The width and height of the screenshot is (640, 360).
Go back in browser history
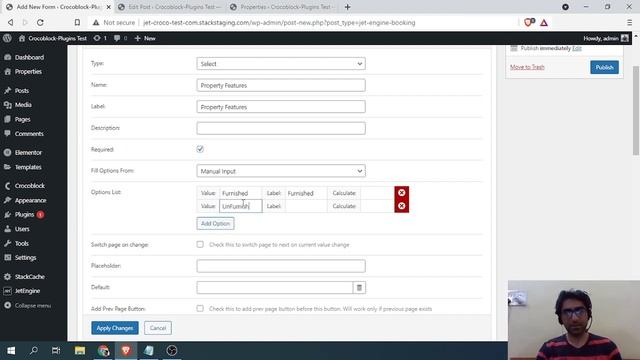click(x=11, y=22)
